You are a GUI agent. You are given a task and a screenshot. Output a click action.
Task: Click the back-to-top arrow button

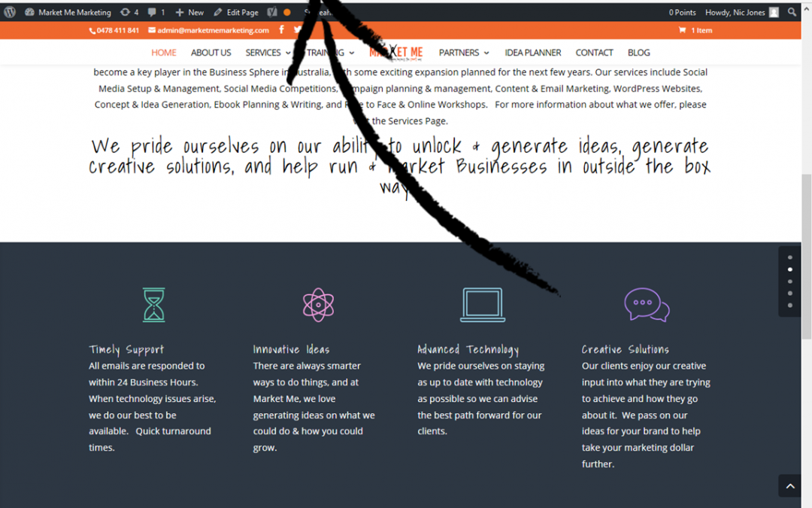pos(789,486)
